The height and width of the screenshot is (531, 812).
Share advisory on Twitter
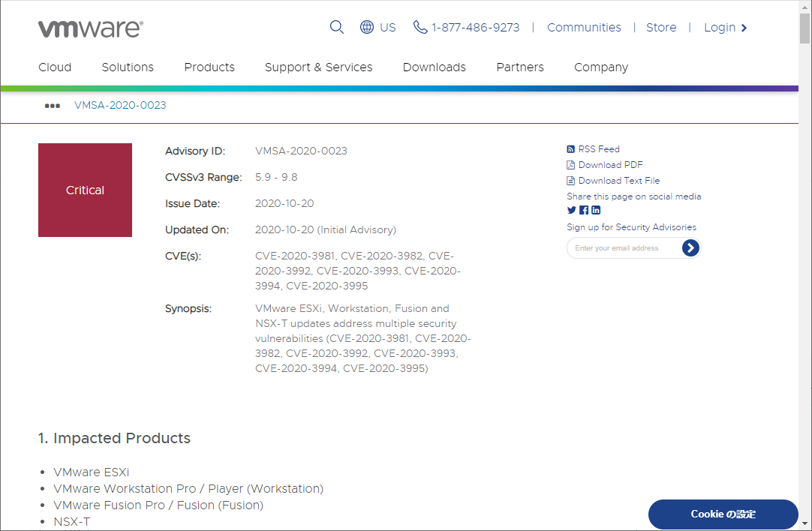pos(571,210)
